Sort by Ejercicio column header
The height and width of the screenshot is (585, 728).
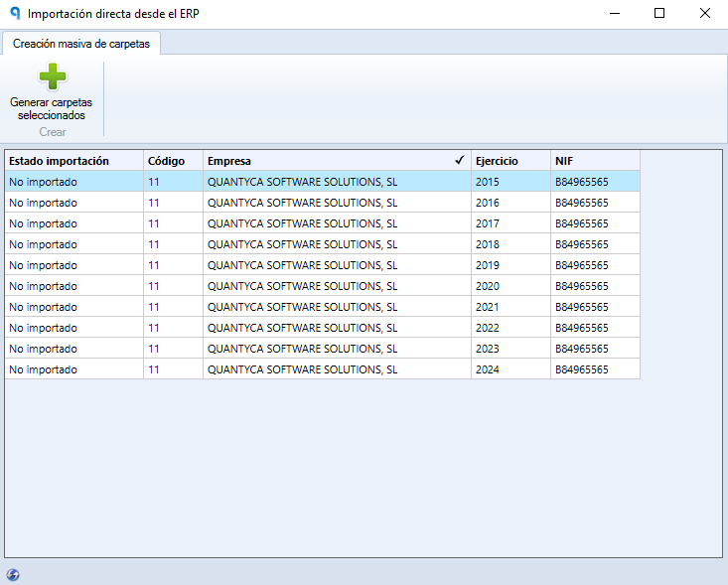(x=510, y=161)
